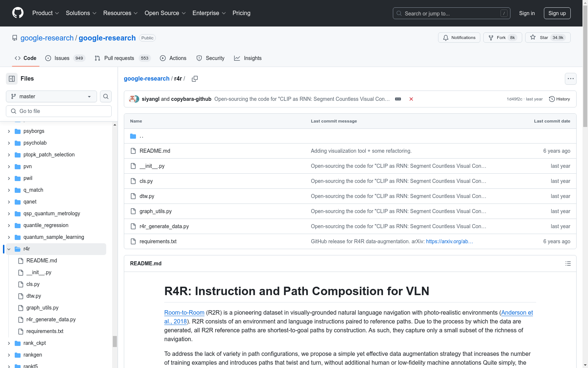Viewport: 588px width, 368px height.
Task: Open the r4r folder icon in the sidebar
Action: coord(18,249)
